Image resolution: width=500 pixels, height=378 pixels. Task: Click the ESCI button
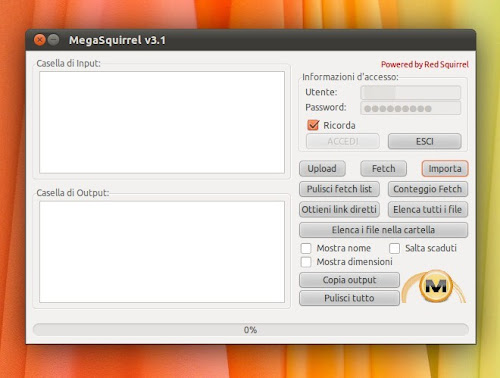(425, 141)
